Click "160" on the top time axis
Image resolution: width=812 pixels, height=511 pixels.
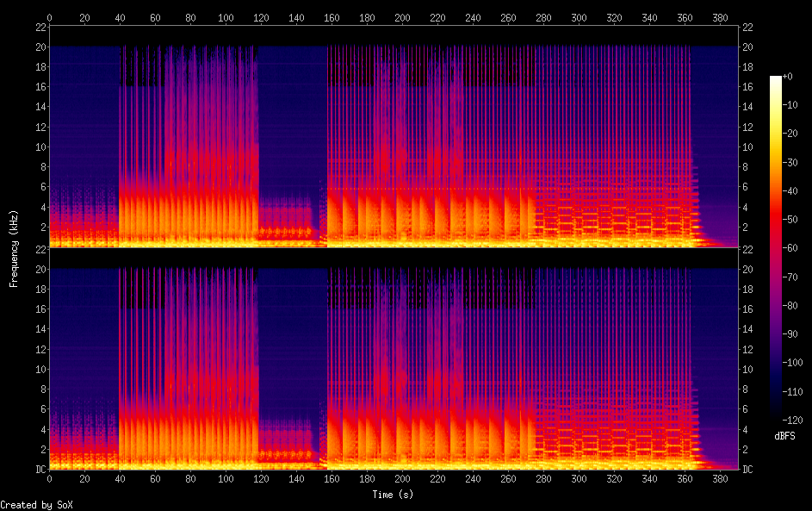pos(332,17)
